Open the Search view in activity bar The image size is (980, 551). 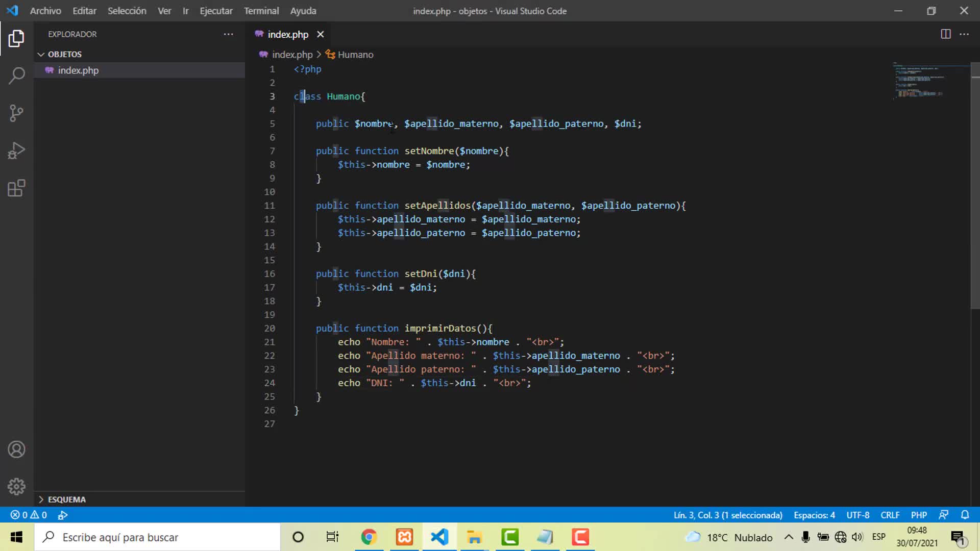(16, 76)
